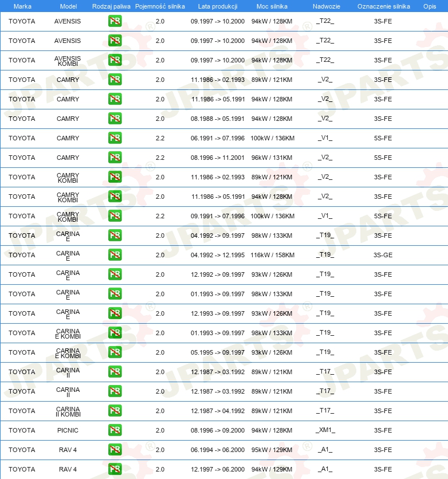This screenshot has height=479, width=448.
Task: Select date range 04.1992 -> 12.1995
Action: click(218, 255)
